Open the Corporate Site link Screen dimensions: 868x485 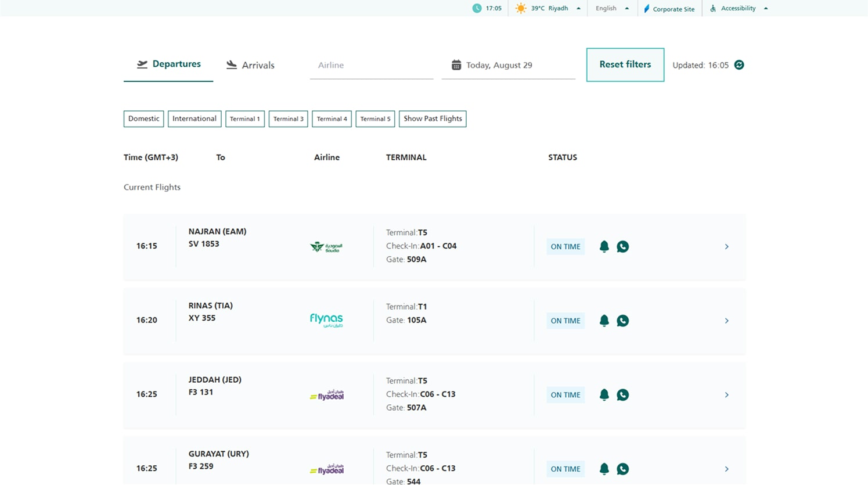pyautogui.click(x=669, y=9)
